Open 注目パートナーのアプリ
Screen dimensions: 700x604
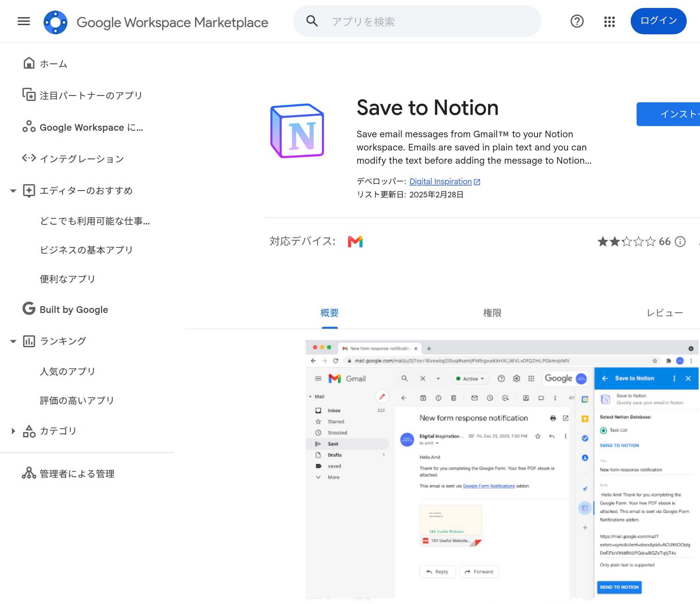[x=91, y=95]
